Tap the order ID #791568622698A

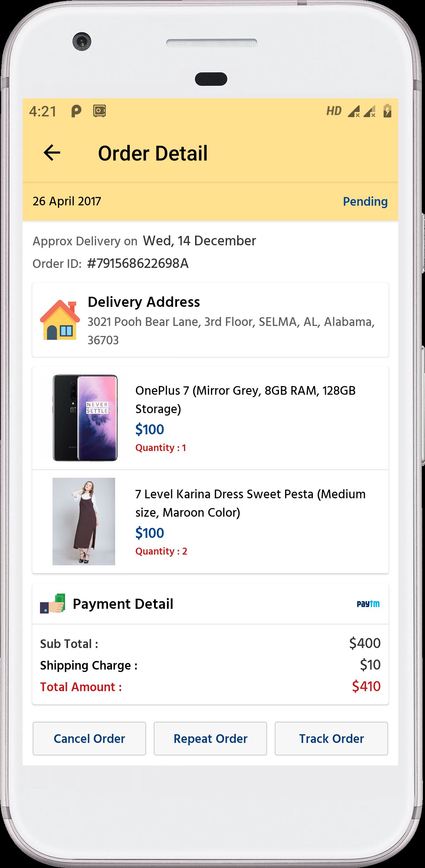138,263
